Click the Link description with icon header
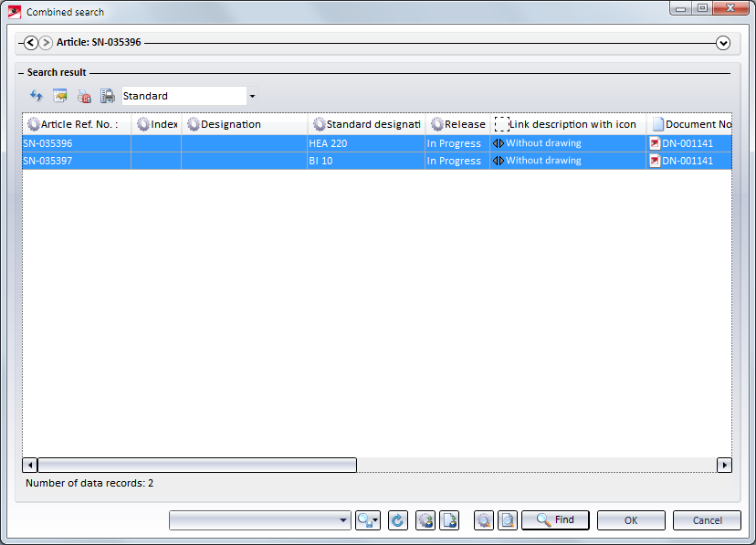Image resolution: width=756 pixels, height=545 pixels. [x=568, y=124]
